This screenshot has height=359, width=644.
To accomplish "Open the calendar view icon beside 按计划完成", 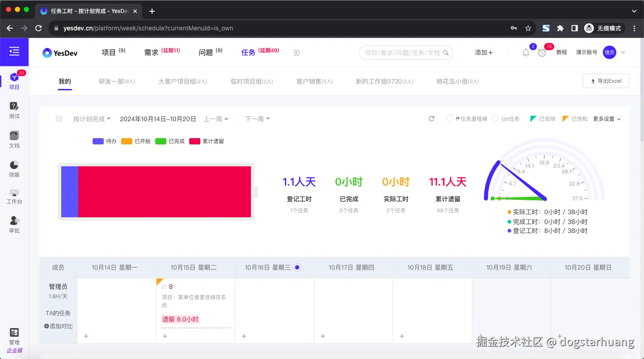I will pyautogui.click(x=59, y=118).
